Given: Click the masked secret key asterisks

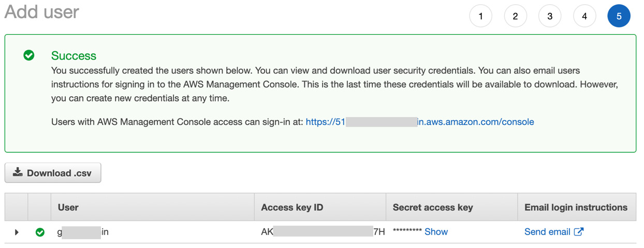Looking at the screenshot, I should (x=407, y=231).
